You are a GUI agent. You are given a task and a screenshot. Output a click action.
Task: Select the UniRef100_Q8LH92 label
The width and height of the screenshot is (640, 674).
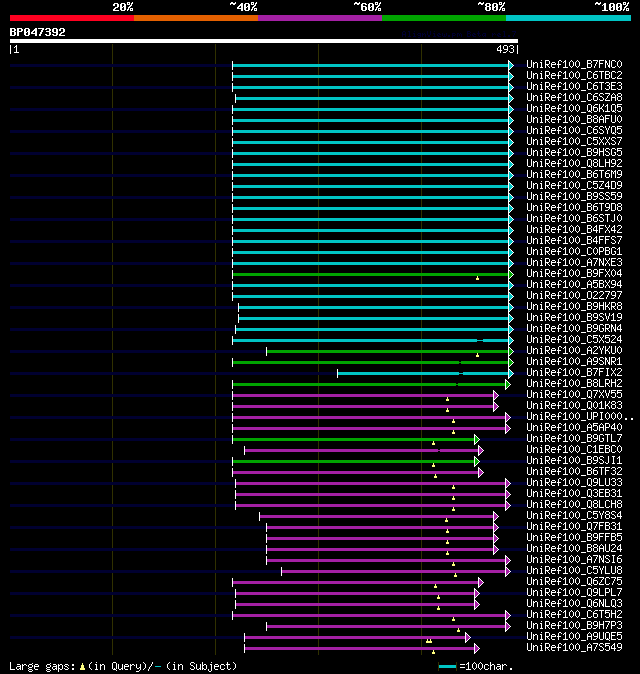pos(574,163)
